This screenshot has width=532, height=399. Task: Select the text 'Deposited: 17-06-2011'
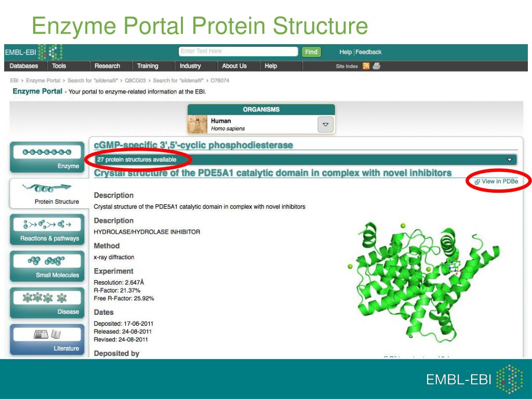[x=124, y=324]
